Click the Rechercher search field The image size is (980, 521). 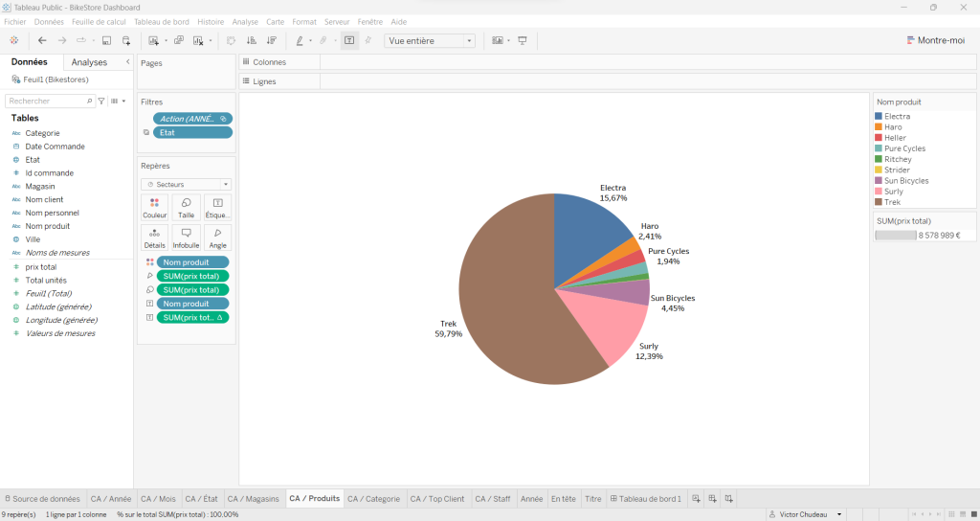point(50,101)
